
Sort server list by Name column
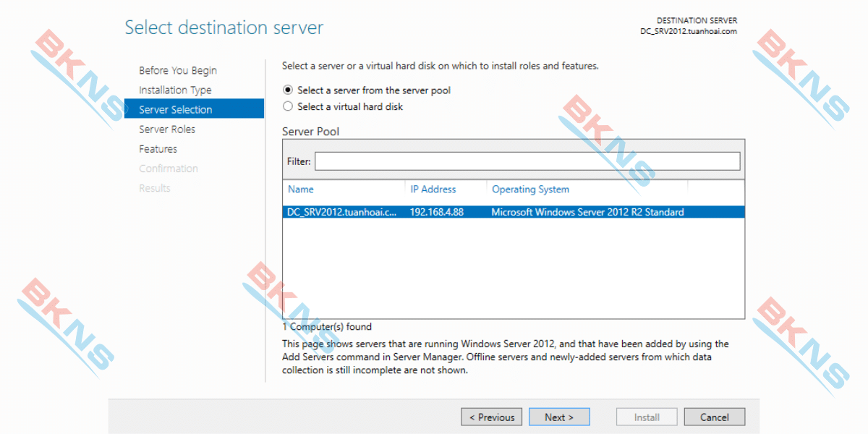pos(301,190)
